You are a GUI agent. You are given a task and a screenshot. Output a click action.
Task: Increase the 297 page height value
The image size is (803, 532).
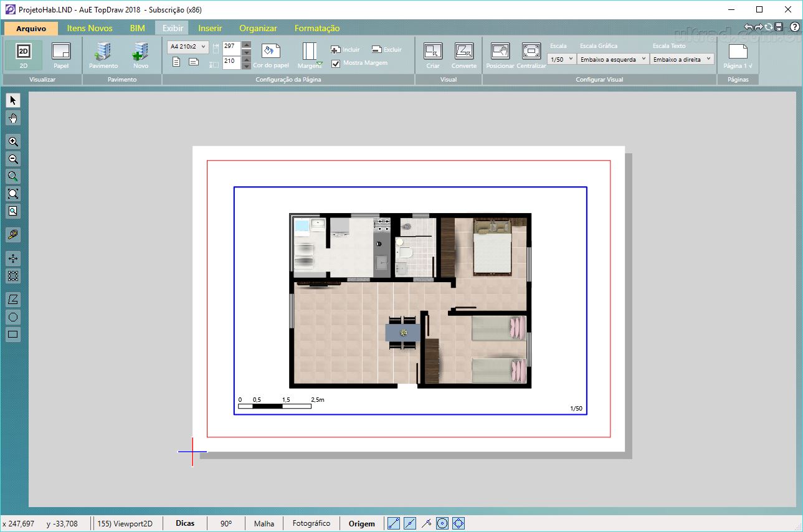(x=246, y=44)
